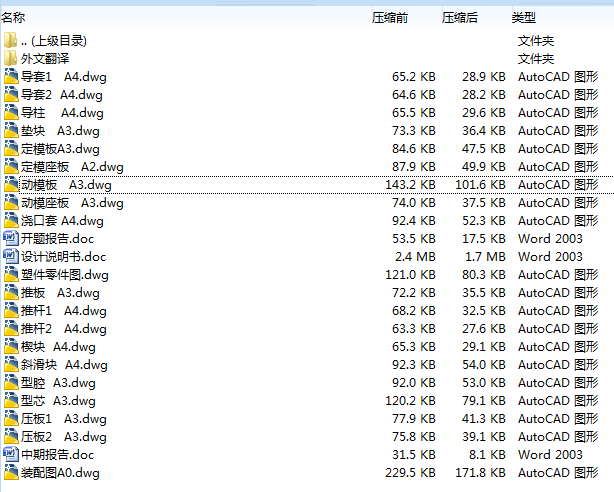Click the 定模座板 A2.dwg file icon
This screenshot has height=492, width=614.
coord(11,166)
